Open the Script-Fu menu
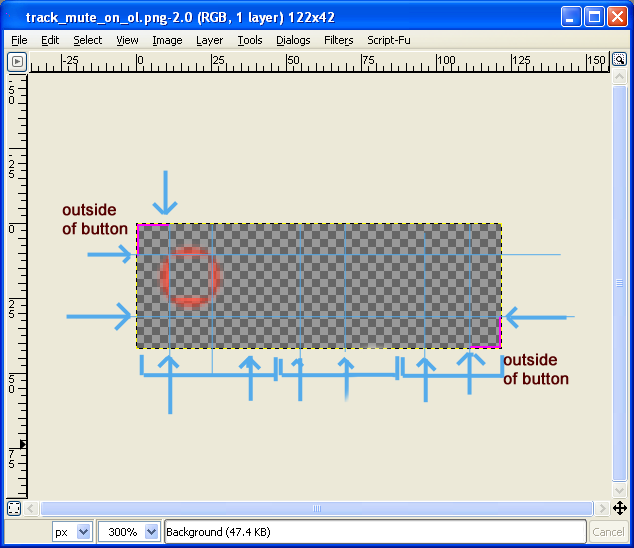 click(x=389, y=40)
